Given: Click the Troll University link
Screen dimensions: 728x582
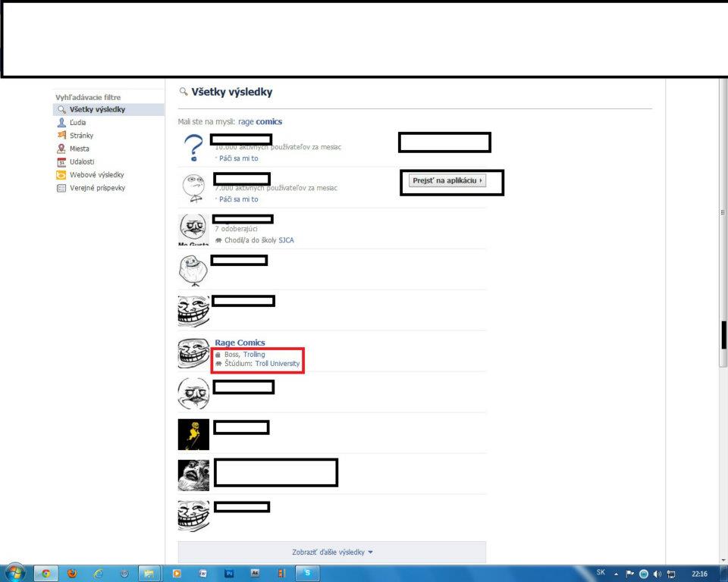Looking at the screenshot, I should [278, 364].
